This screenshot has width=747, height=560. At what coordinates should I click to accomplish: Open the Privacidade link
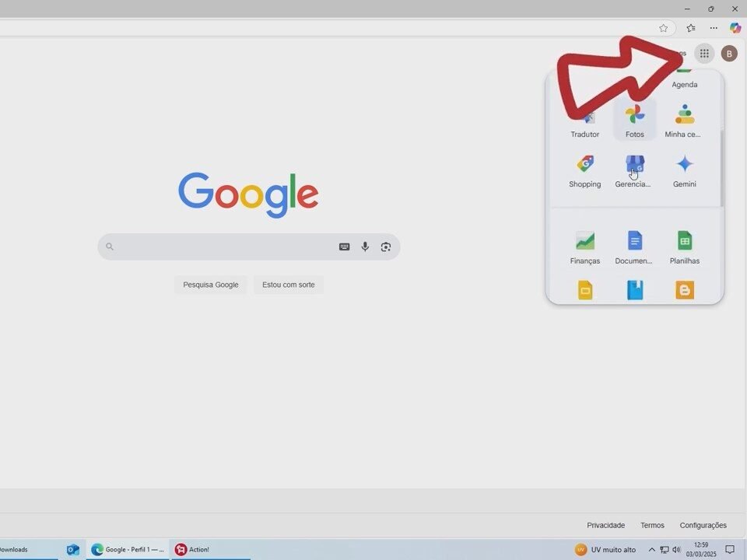pyautogui.click(x=605, y=525)
